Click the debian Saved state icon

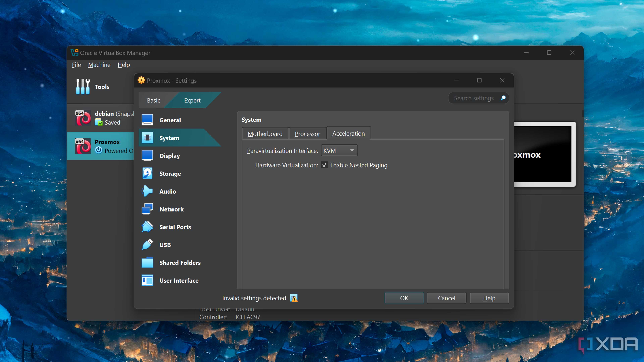98,122
